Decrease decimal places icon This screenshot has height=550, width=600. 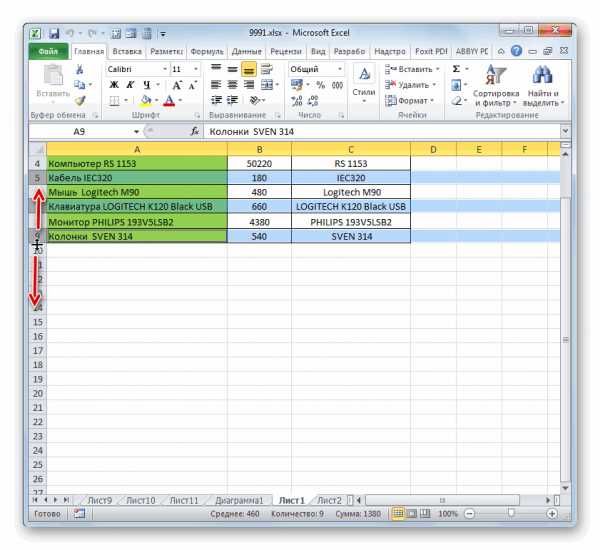313,101
